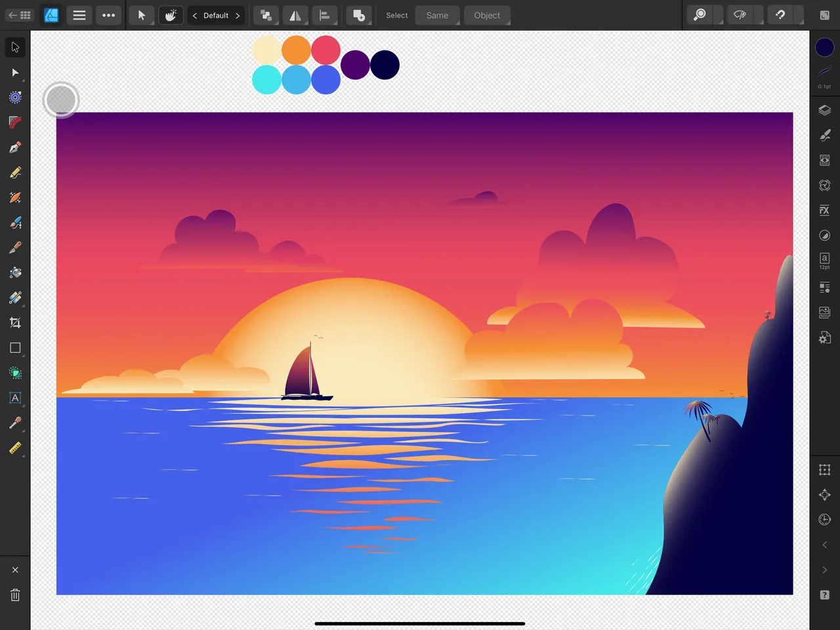
Task: Select the Measure ruler tool
Action: (x=15, y=448)
